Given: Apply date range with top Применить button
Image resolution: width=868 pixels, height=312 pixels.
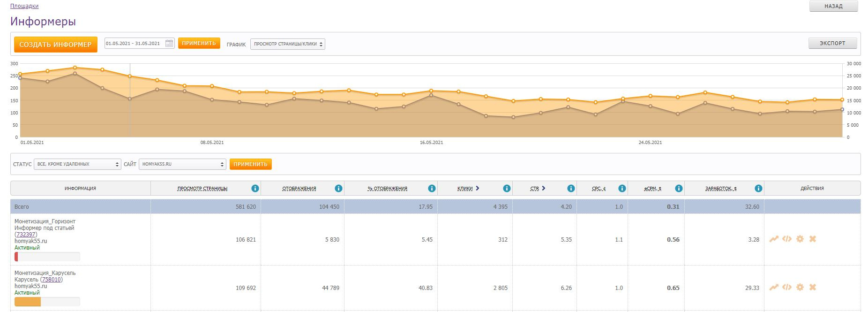Looking at the screenshot, I should pos(199,43).
